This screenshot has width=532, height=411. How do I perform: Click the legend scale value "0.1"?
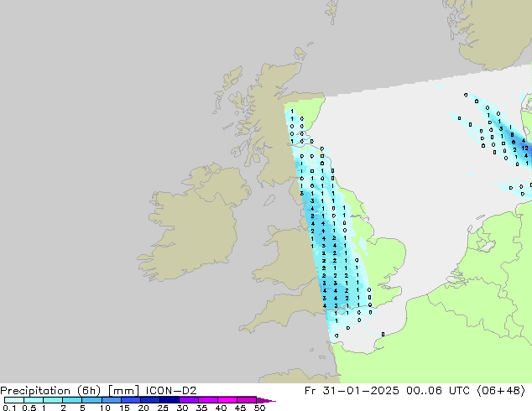(x=9, y=408)
